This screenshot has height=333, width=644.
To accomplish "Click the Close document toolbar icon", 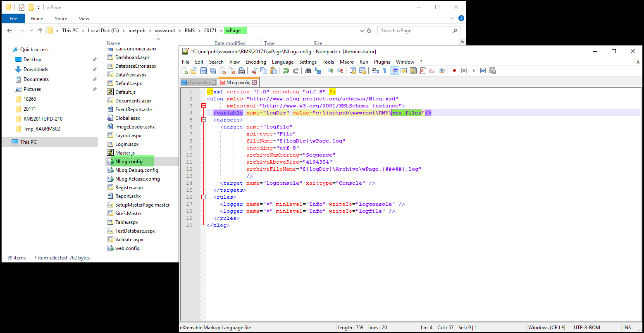I will (223, 71).
